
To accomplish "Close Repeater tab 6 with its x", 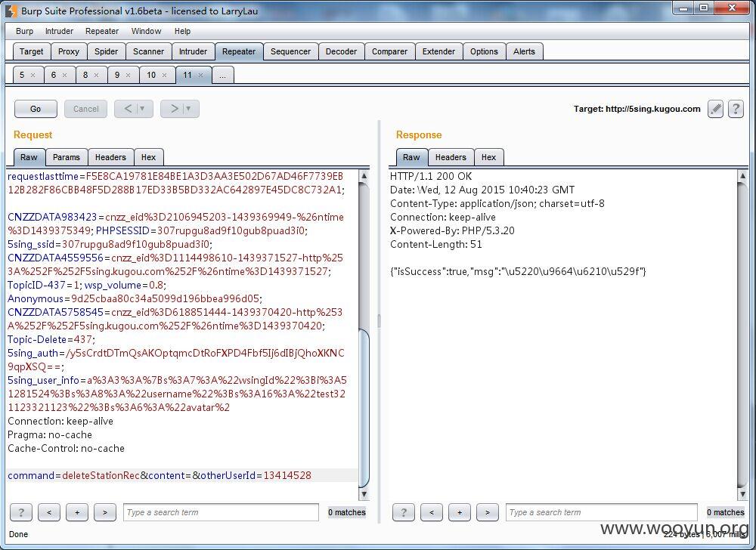I will (x=64, y=75).
